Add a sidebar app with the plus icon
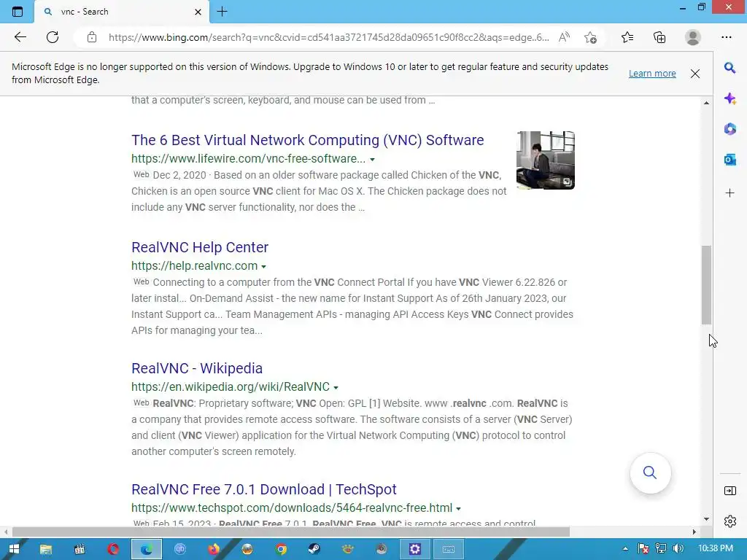This screenshot has height=560, width=747. point(729,192)
